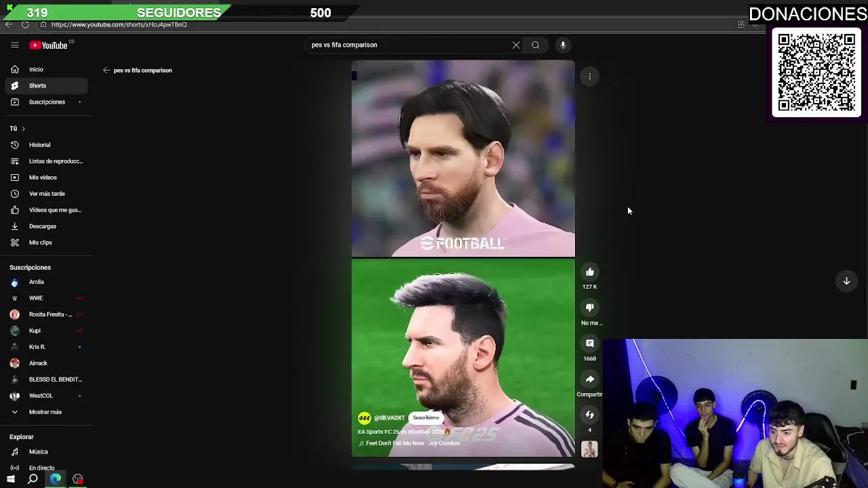Go to the YouTube logo home
868x488 pixels.
48,45
